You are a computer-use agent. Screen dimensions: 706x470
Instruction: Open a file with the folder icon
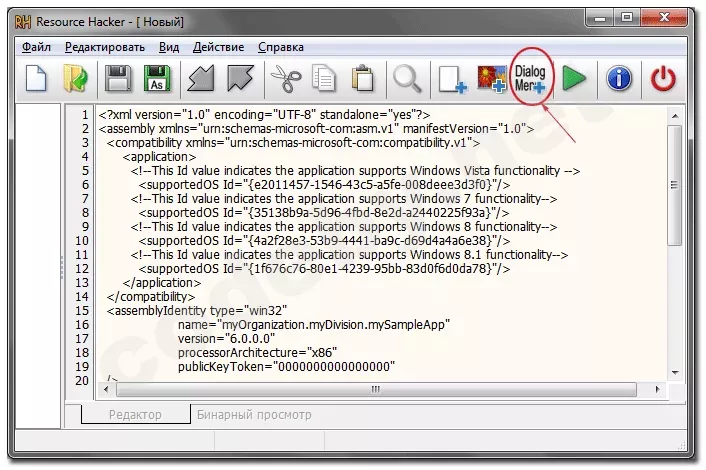pos(76,79)
